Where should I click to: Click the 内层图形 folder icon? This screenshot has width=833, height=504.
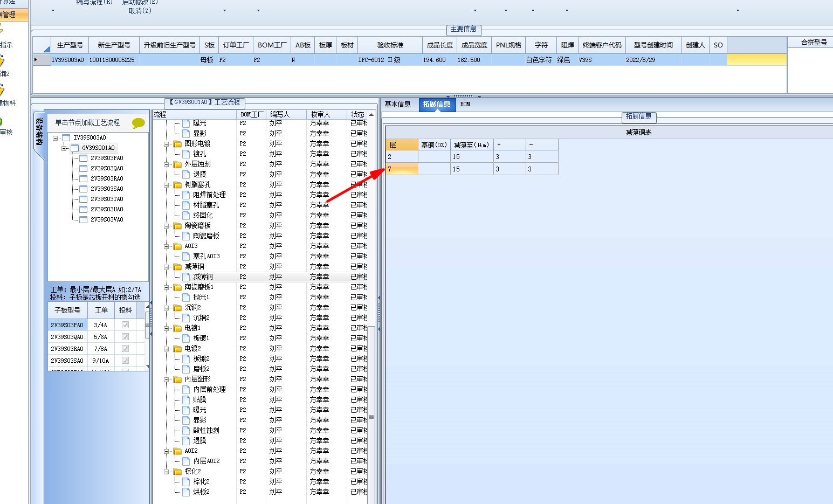coord(177,379)
